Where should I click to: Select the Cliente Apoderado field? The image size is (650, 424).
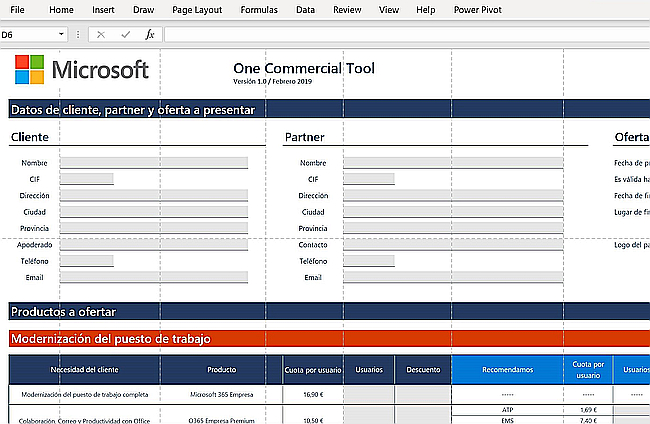click(154, 245)
